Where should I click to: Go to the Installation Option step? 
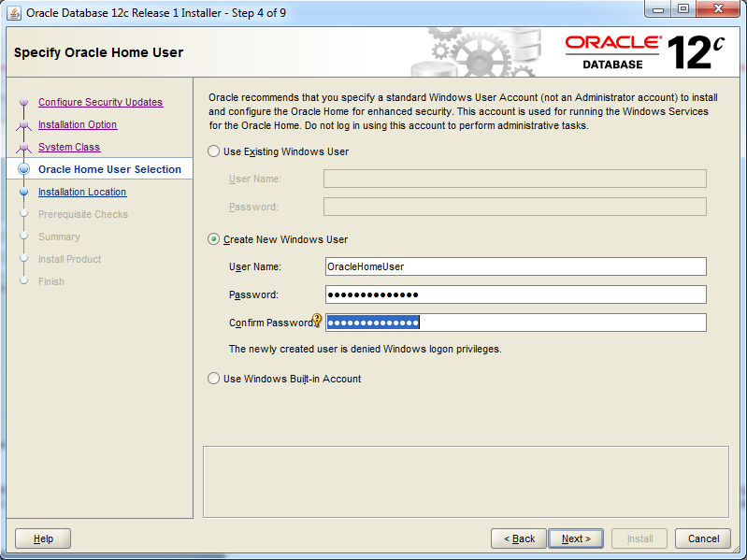pos(78,124)
